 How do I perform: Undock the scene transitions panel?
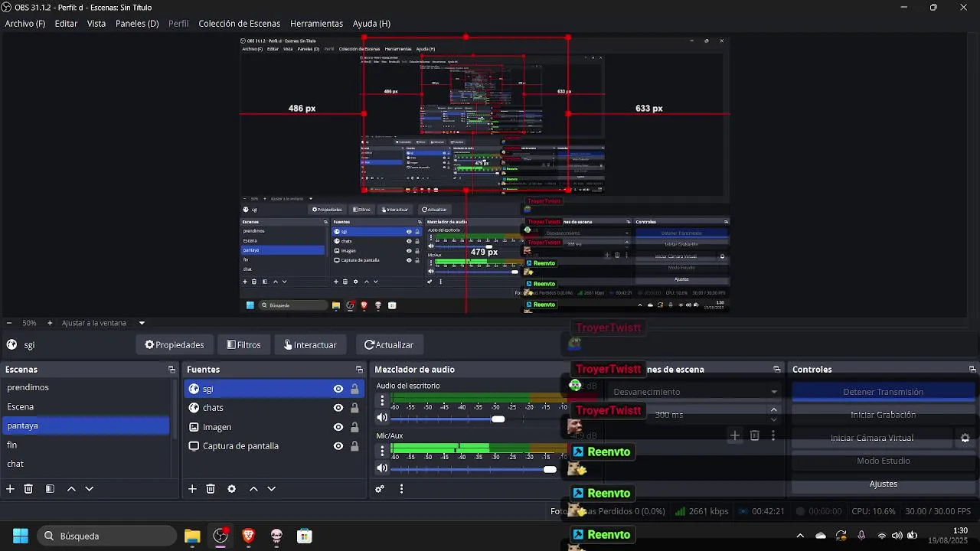(777, 370)
